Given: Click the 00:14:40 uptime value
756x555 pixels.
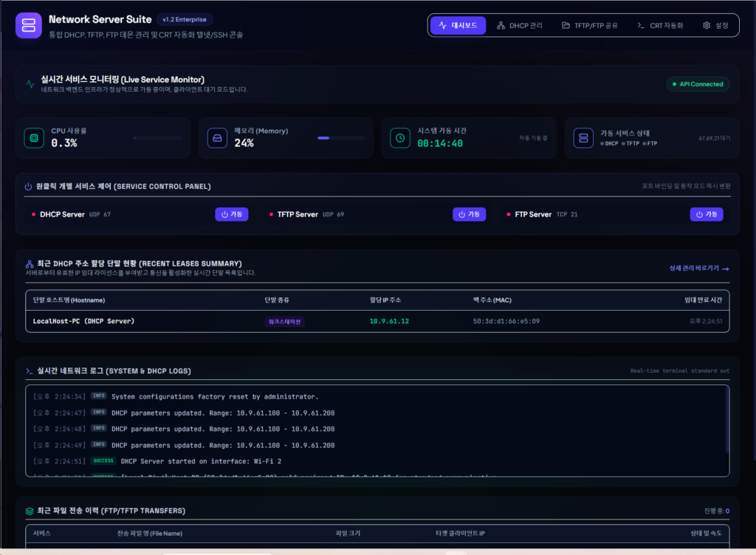Looking at the screenshot, I should pyautogui.click(x=440, y=144).
